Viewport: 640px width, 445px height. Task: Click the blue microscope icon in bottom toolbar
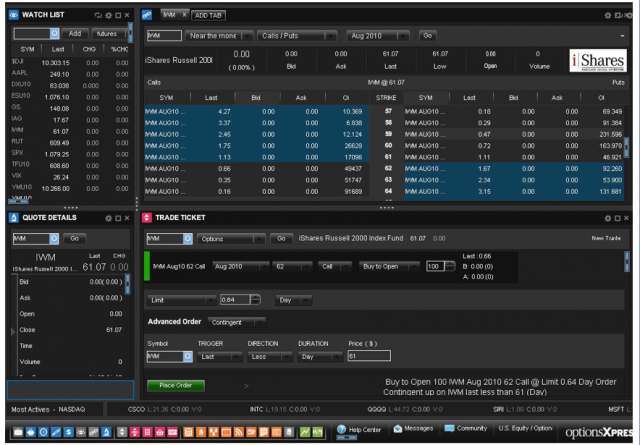(106, 432)
